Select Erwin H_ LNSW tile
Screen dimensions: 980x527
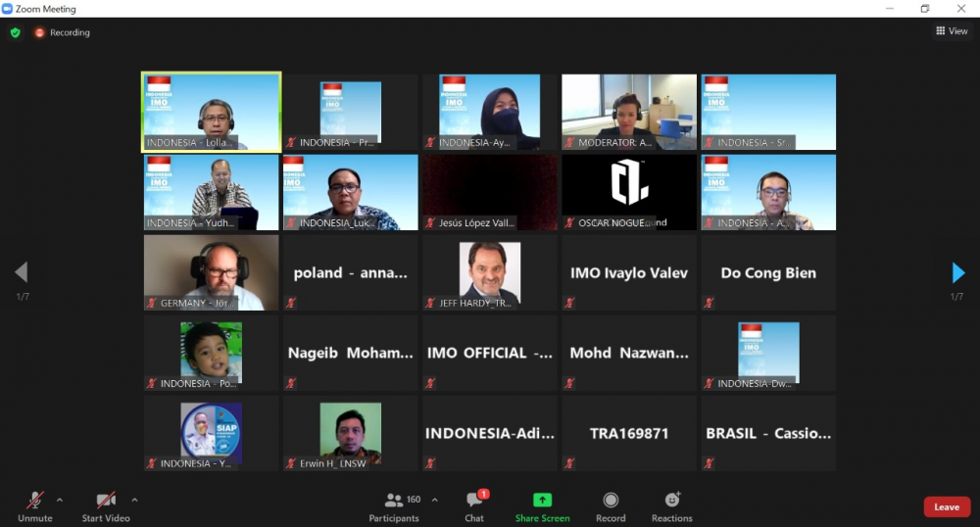351,433
